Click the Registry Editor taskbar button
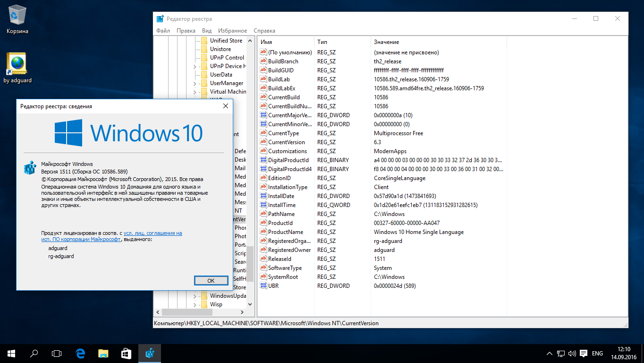This screenshot has height=363, width=644. 150,353
